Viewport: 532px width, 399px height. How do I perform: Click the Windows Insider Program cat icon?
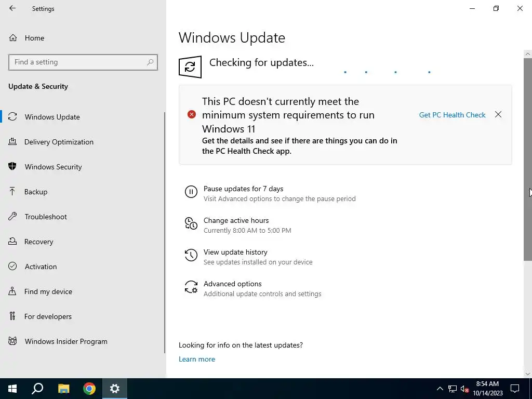[x=12, y=341]
